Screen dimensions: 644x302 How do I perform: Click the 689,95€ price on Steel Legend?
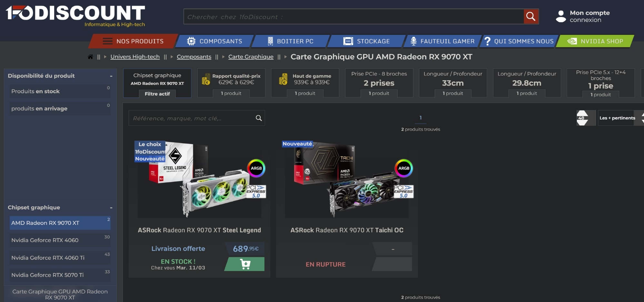click(x=246, y=249)
